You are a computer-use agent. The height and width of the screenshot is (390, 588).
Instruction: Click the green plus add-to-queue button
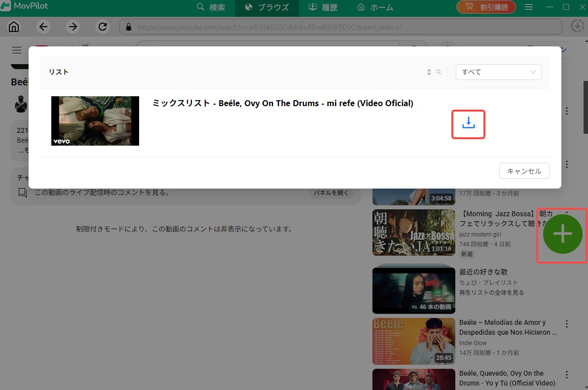[562, 235]
